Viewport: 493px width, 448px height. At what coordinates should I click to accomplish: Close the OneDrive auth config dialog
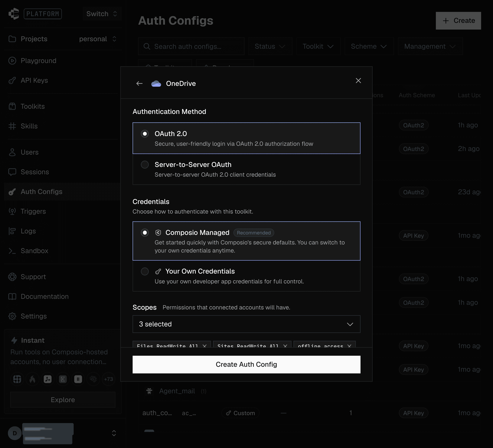[358, 81]
